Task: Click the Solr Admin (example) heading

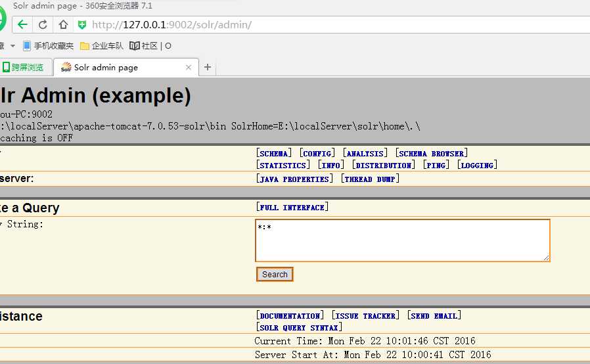Action: point(95,96)
